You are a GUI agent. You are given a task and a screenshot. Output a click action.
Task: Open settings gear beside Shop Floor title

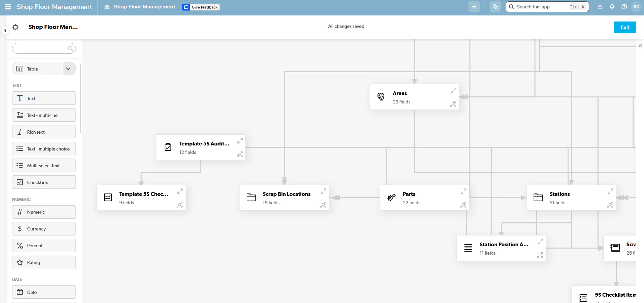coord(15,27)
